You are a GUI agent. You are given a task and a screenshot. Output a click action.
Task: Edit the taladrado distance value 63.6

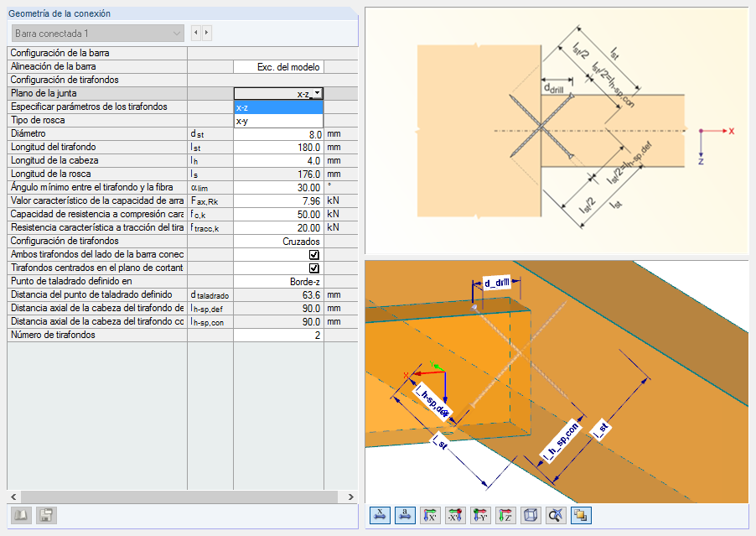click(x=278, y=294)
